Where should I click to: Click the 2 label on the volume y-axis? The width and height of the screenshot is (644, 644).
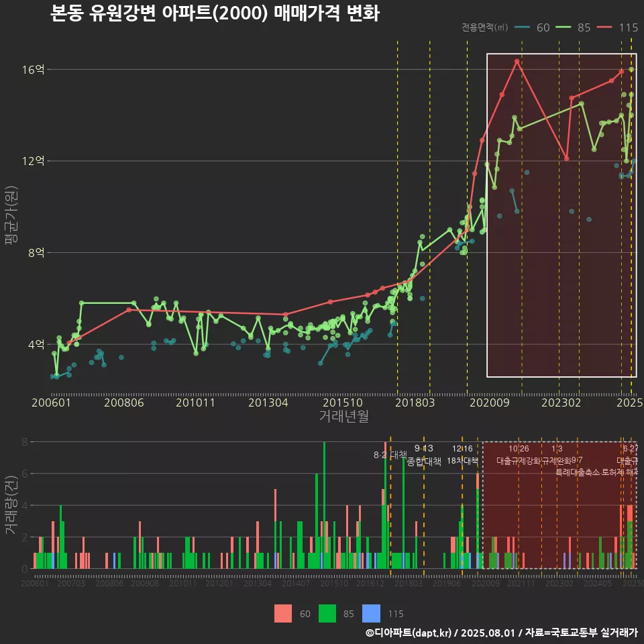25,537
